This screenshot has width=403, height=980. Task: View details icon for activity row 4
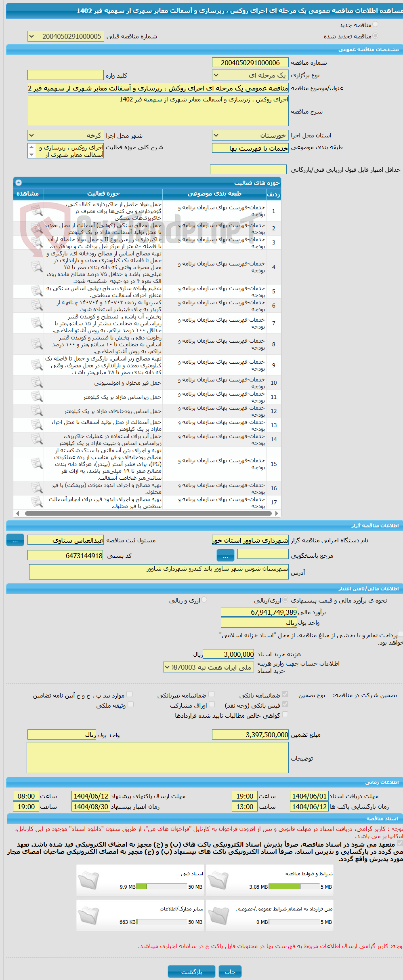coord(37,267)
